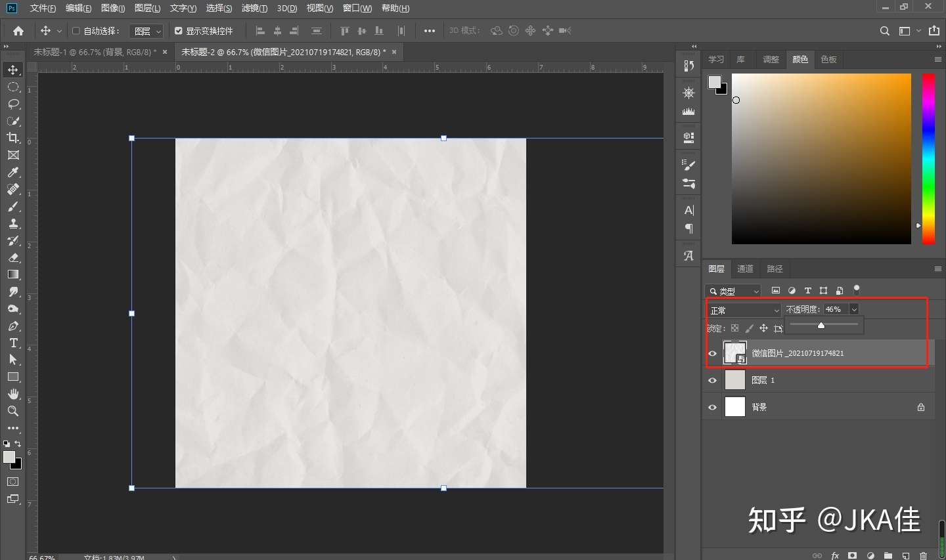Enable the auto-select checkbox
The image size is (946, 560).
pyautogui.click(x=76, y=31)
